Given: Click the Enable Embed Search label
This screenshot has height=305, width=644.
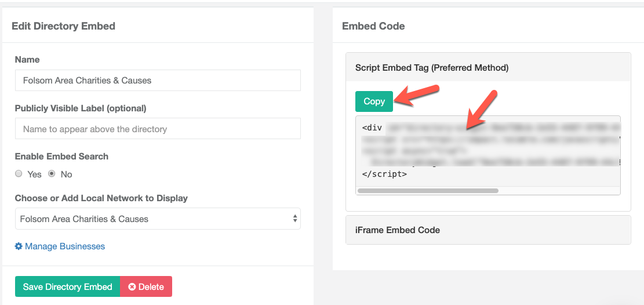Looking at the screenshot, I should click(x=61, y=157).
